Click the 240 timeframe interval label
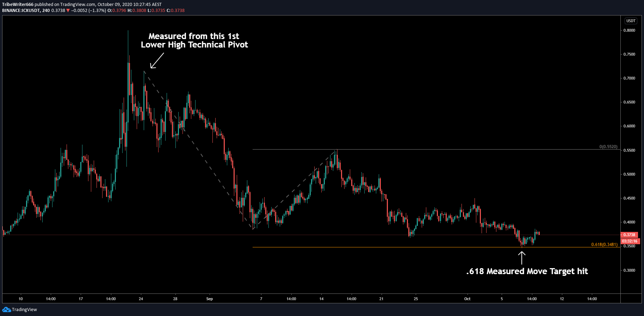This screenshot has width=644, height=316. pos(46,11)
